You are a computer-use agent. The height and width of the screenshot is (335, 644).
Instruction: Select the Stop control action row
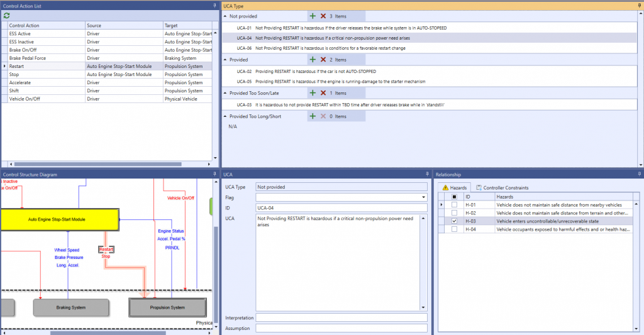tap(107, 74)
